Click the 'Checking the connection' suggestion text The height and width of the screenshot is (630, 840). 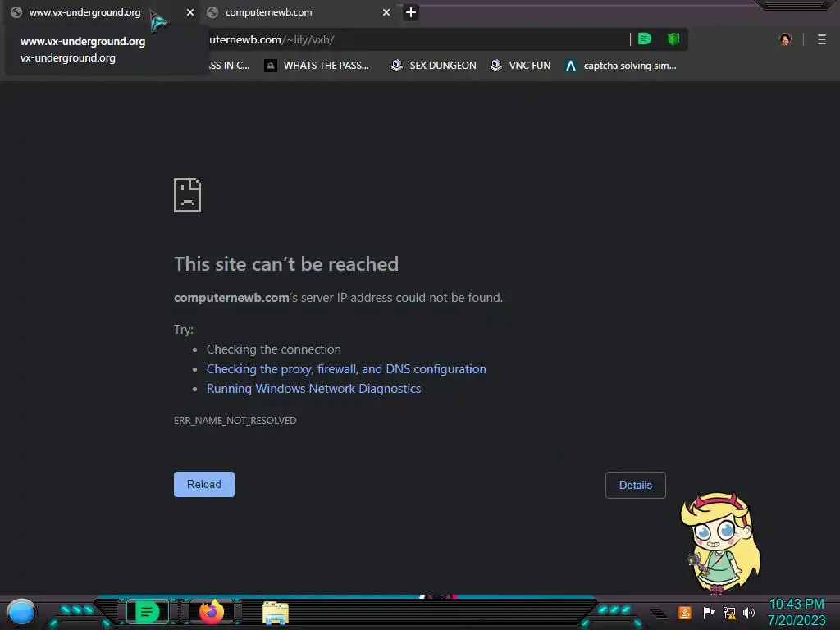(274, 349)
